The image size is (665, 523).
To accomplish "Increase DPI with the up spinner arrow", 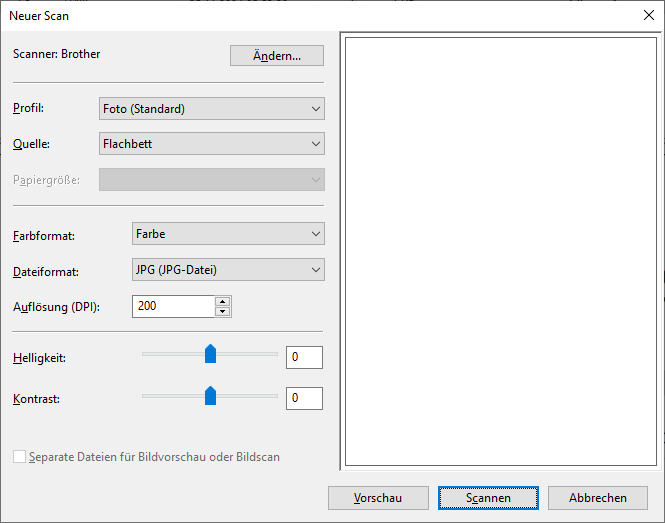I will pyautogui.click(x=223, y=301).
